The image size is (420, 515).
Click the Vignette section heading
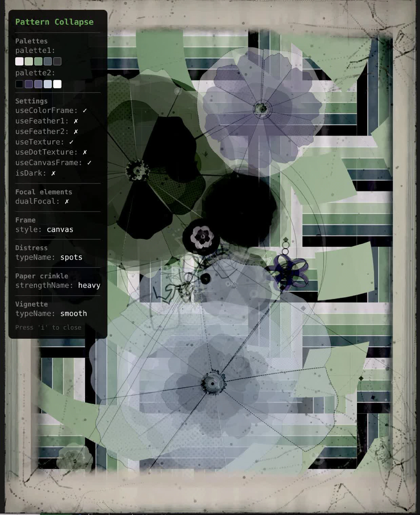(31, 304)
